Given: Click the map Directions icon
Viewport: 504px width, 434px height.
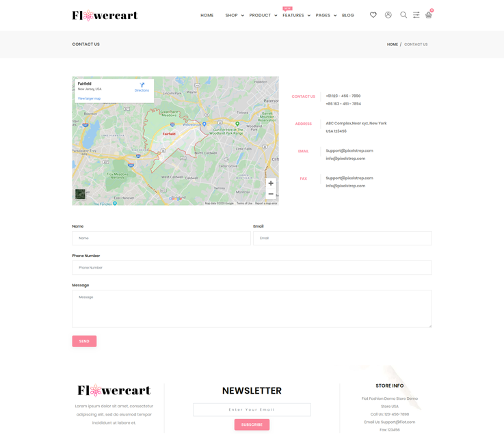Looking at the screenshot, I should point(142,86).
